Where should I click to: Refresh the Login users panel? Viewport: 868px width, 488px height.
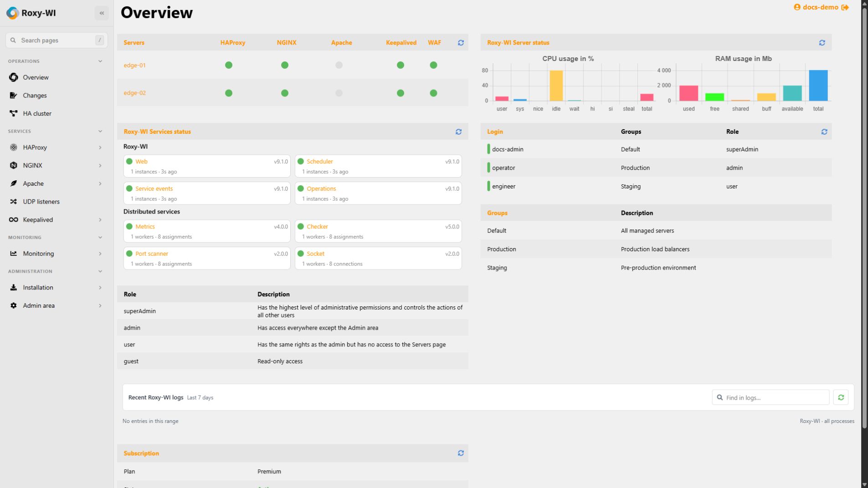pyautogui.click(x=824, y=132)
